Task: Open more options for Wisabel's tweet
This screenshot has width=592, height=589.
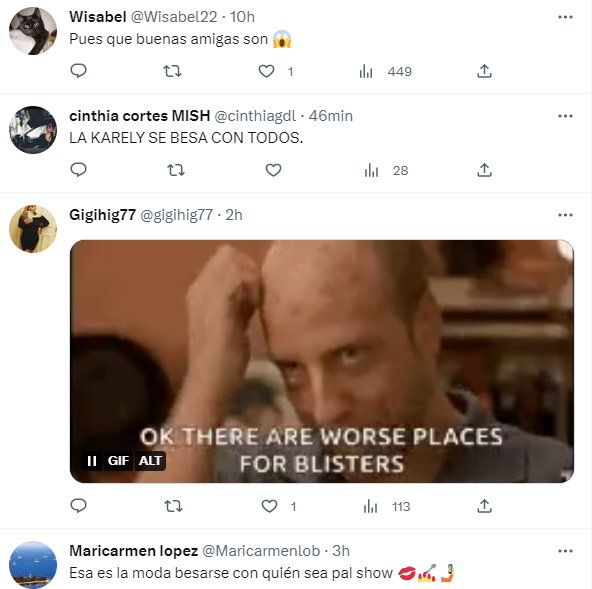Action: [565, 17]
